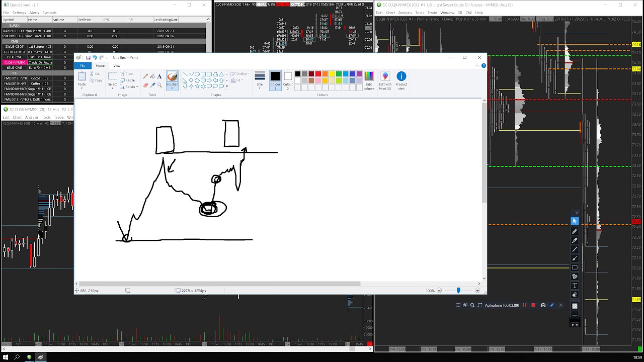Image resolution: width=644 pixels, height=362 pixels.
Task: Switch to the Paint Home tab
Action: (100, 66)
